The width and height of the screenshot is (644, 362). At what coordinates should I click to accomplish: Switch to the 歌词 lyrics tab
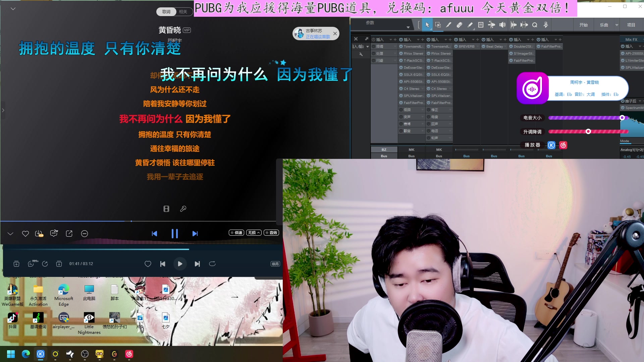(x=166, y=12)
